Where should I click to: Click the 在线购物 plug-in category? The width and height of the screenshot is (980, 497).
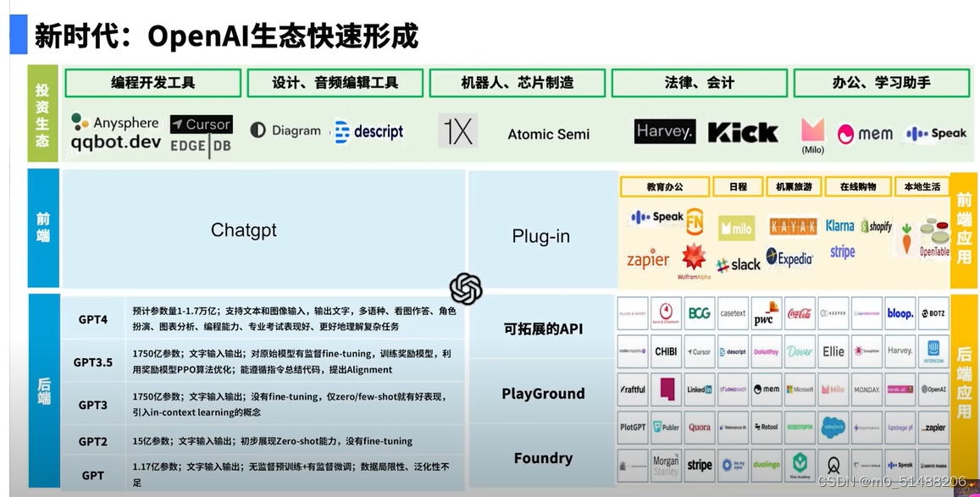(x=858, y=186)
